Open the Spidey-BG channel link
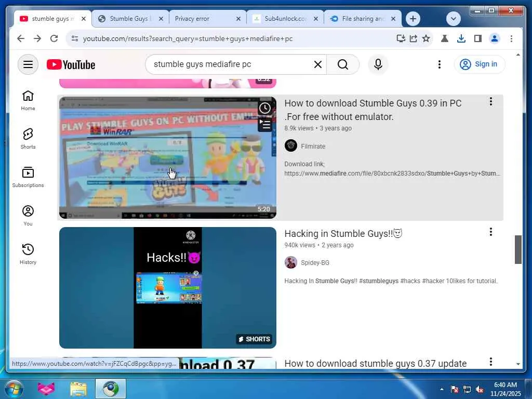Viewport: 532px width, 399px height. pos(315,262)
